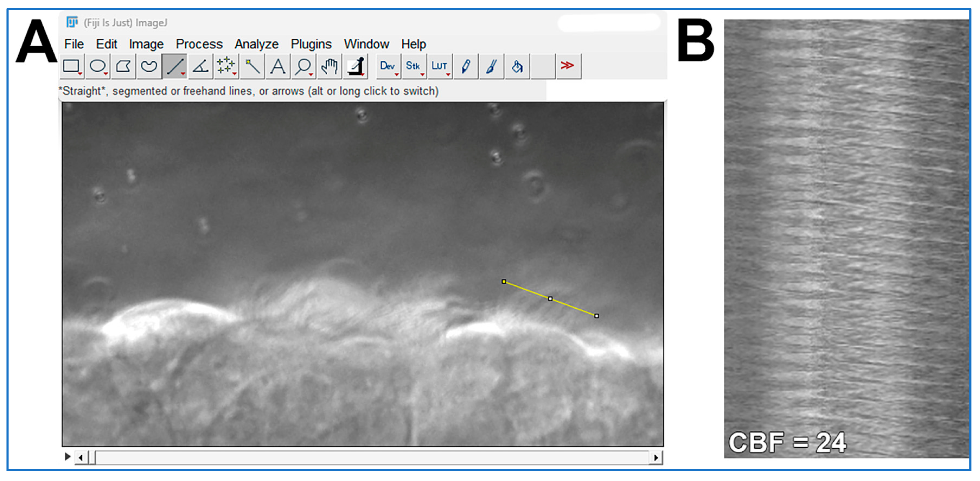Select the Scrolling hand tool
Image resolution: width=980 pixels, height=481 pixels.
(329, 66)
